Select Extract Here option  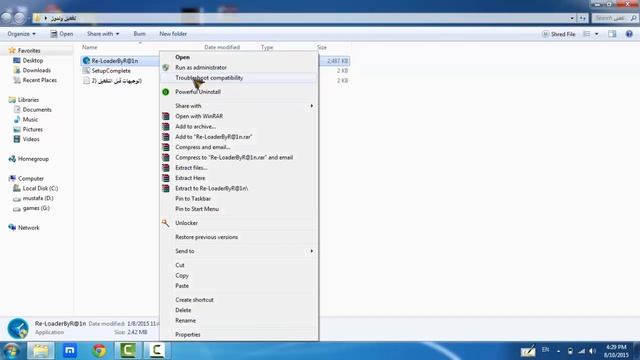(190, 178)
